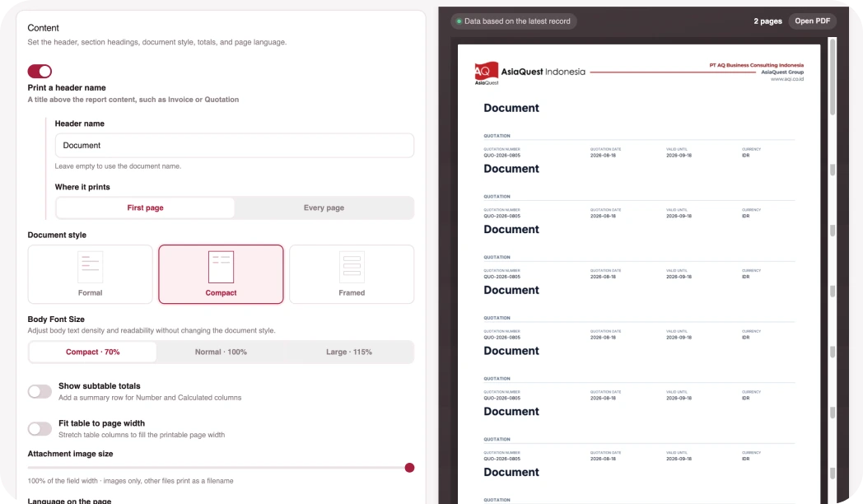This screenshot has height=504, width=863.
Task: Click the Body Font Size label
Action: tap(56, 320)
